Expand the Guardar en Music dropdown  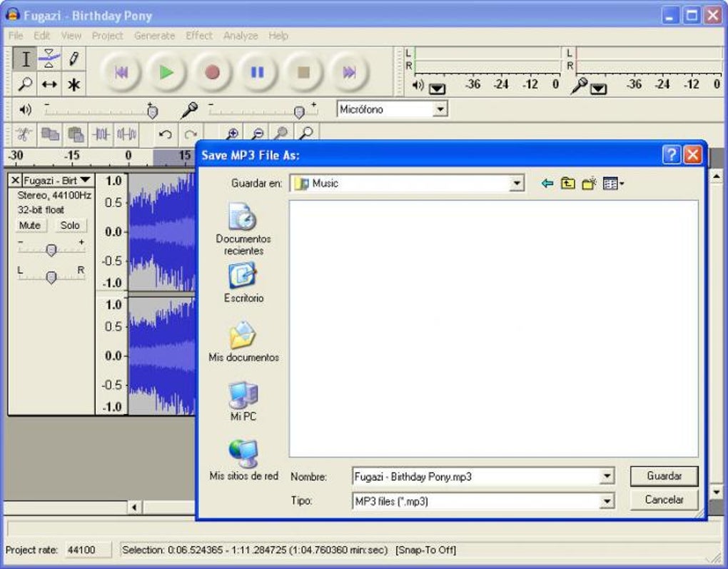coord(516,183)
